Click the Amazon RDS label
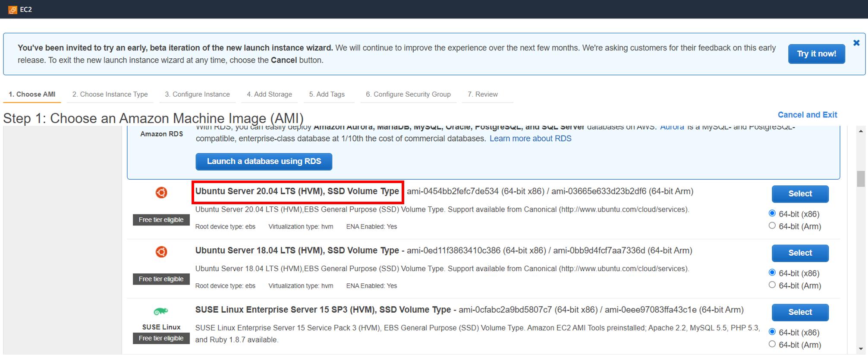The image size is (868, 355). (x=161, y=134)
